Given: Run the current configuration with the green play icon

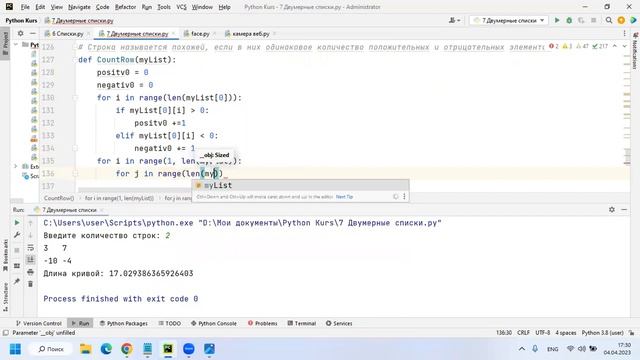Looking at the screenshot, I should pyautogui.click(x=557, y=20).
